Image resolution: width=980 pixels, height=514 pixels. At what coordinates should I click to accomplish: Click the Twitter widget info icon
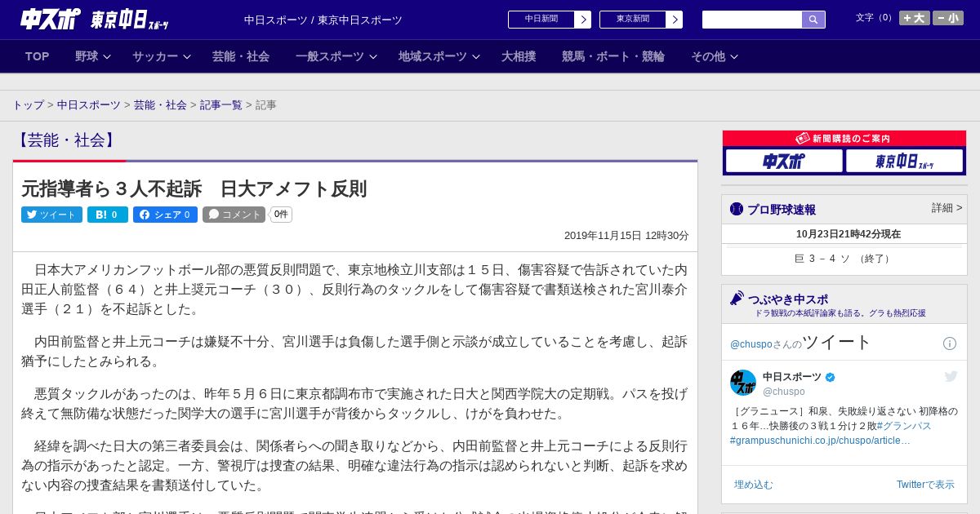pyautogui.click(x=950, y=343)
